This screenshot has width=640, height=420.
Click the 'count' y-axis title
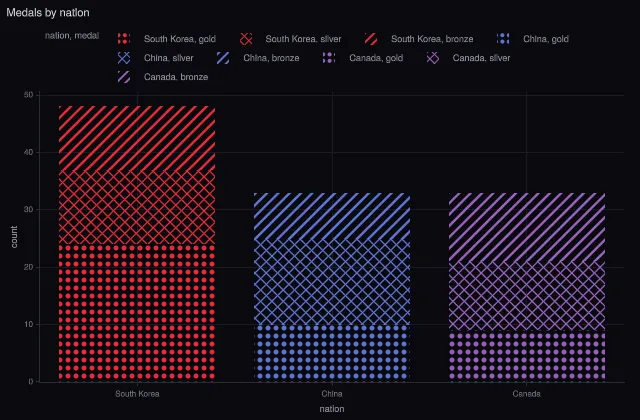click(x=14, y=237)
